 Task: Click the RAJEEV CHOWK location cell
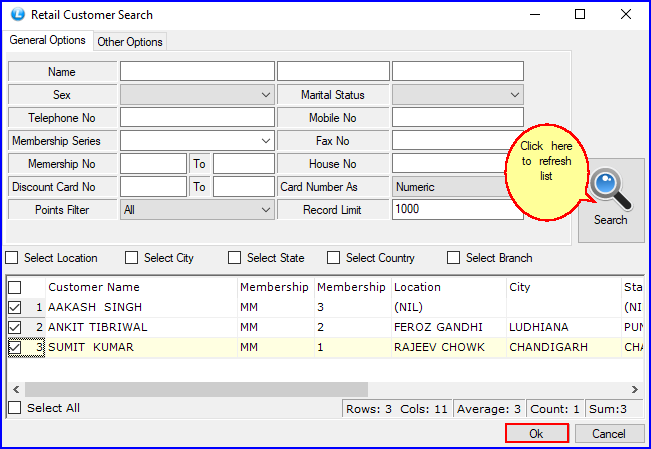point(448,347)
